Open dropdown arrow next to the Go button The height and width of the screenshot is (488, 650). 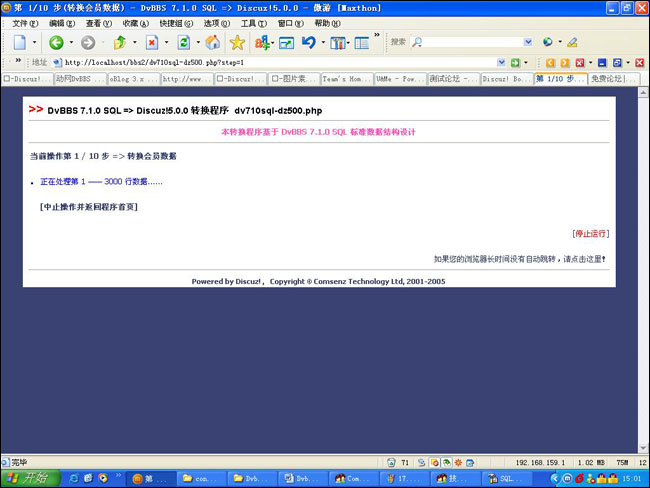(526, 63)
